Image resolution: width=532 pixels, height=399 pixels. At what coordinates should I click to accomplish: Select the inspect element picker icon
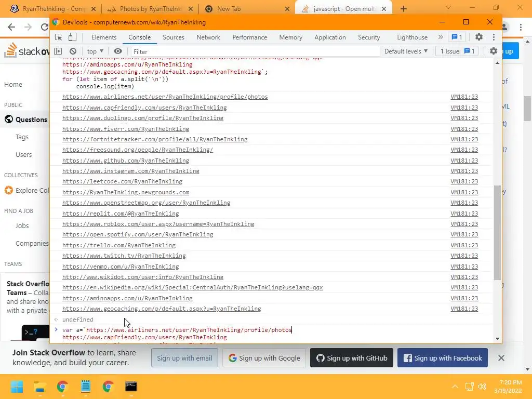(x=58, y=37)
